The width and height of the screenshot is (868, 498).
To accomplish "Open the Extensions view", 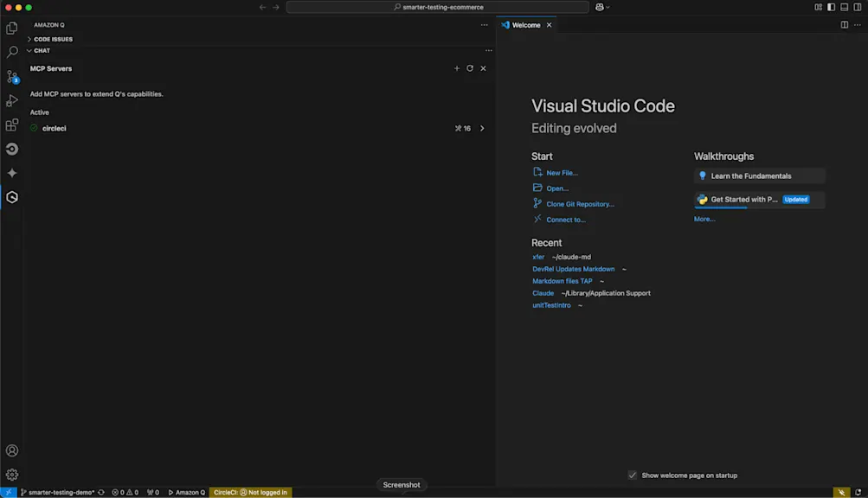I will [12, 125].
